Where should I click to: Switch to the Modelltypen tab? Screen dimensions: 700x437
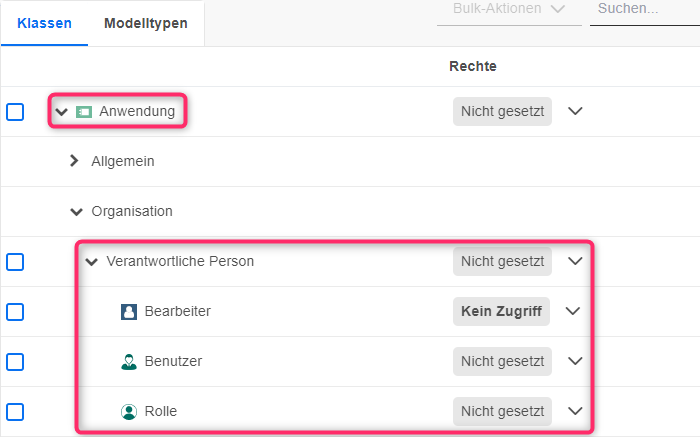(145, 23)
